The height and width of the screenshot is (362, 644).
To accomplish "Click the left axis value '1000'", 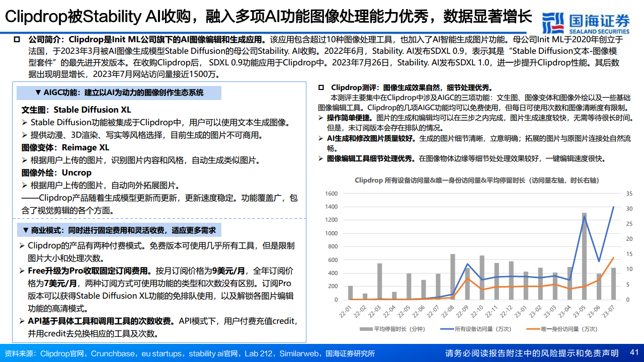I will click(x=331, y=233).
